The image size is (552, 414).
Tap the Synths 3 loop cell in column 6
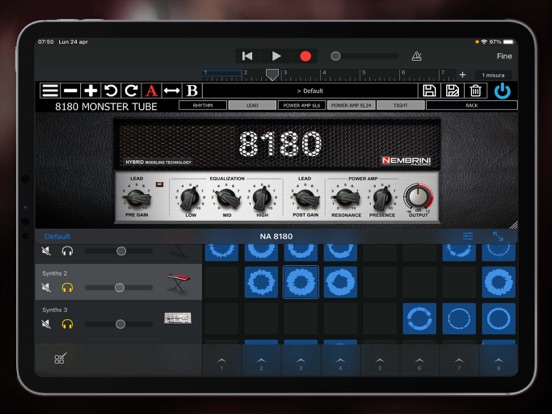419,318
